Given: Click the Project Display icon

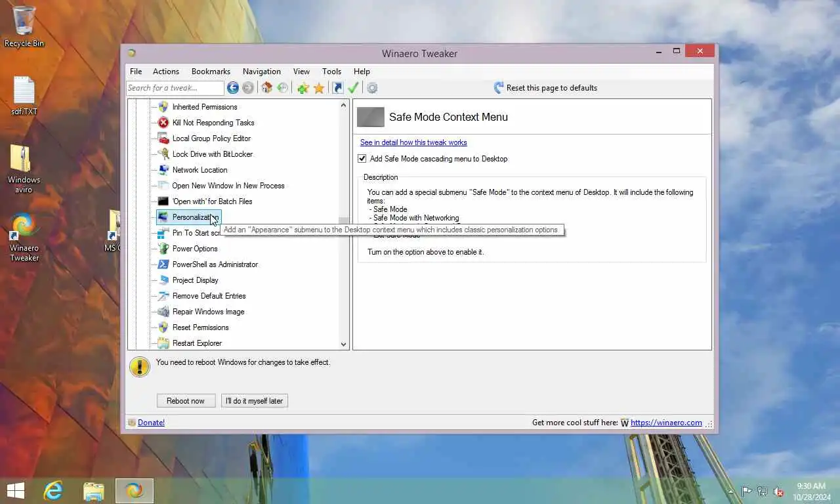Looking at the screenshot, I should 163,280.
